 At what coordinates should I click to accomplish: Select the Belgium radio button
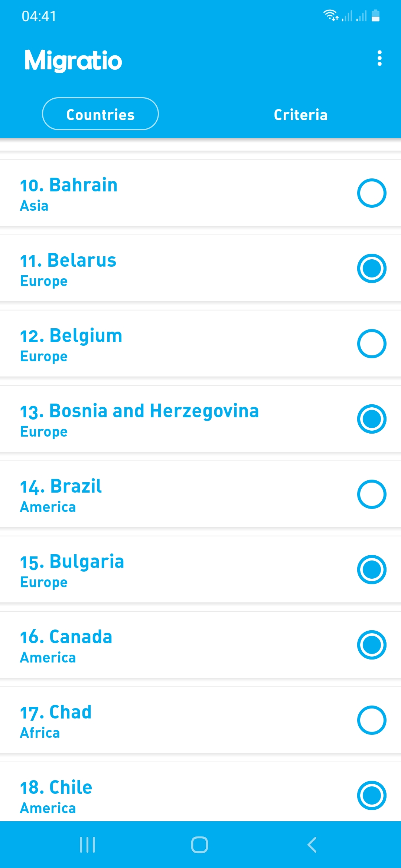372,344
